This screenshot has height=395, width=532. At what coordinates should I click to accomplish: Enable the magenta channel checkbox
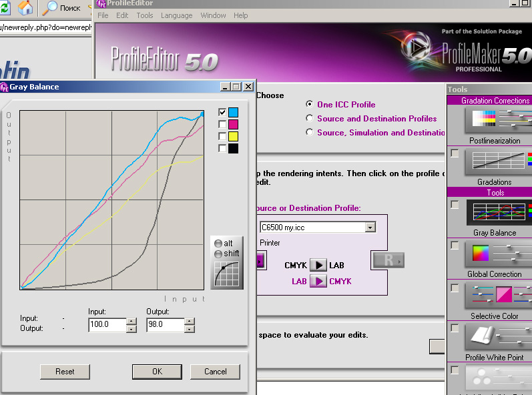click(222, 124)
